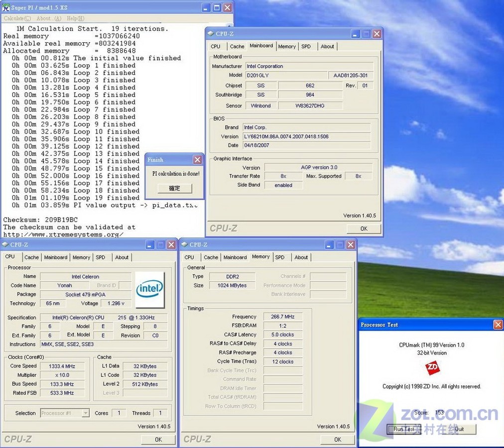
Task: Open Cache tab in the Memory CPU-Z window
Action: [211, 257]
